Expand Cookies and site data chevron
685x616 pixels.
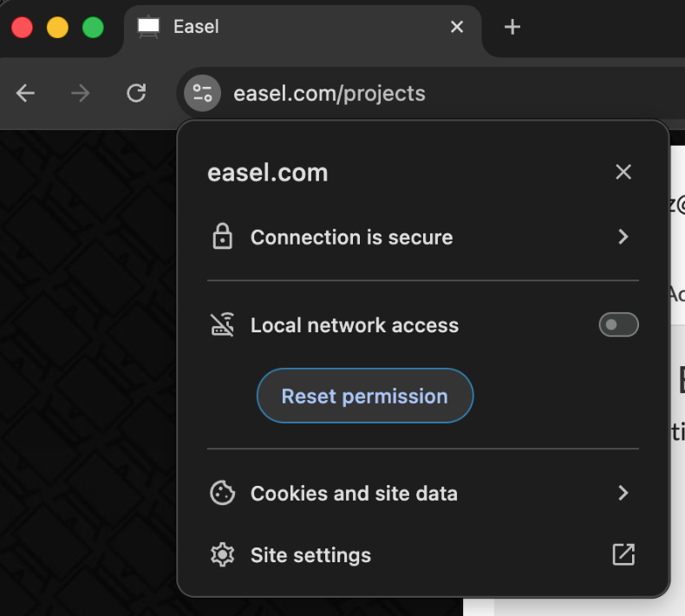(623, 493)
